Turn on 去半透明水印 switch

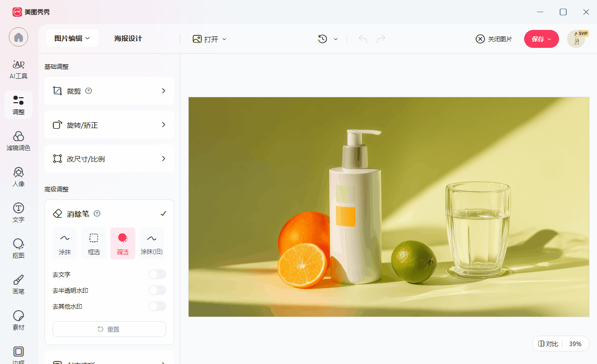coord(157,290)
